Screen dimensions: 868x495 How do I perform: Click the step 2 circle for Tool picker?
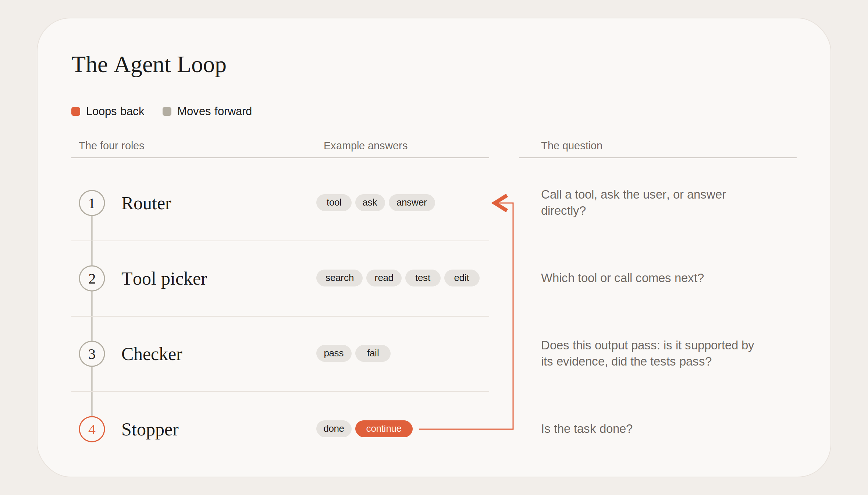point(92,278)
